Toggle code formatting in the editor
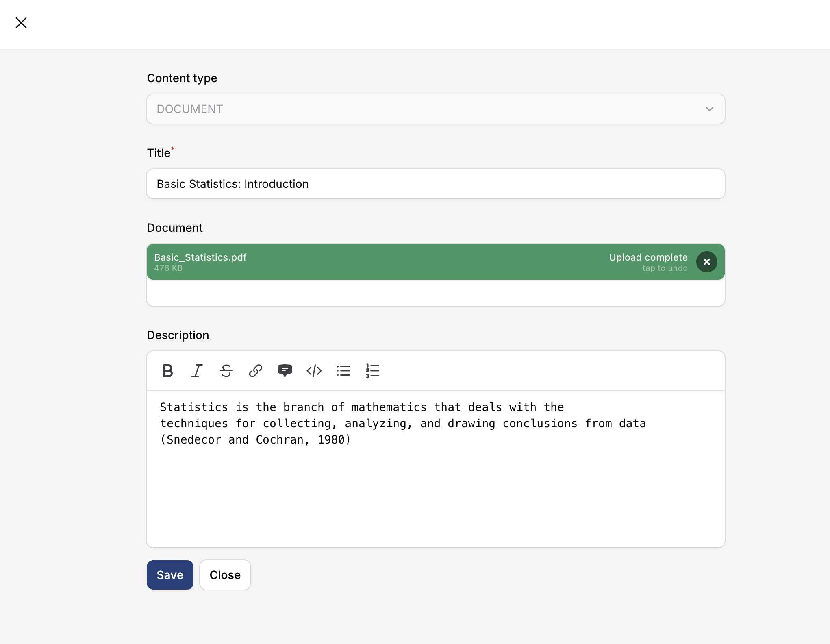This screenshot has width=830, height=644. (x=314, y=371)
